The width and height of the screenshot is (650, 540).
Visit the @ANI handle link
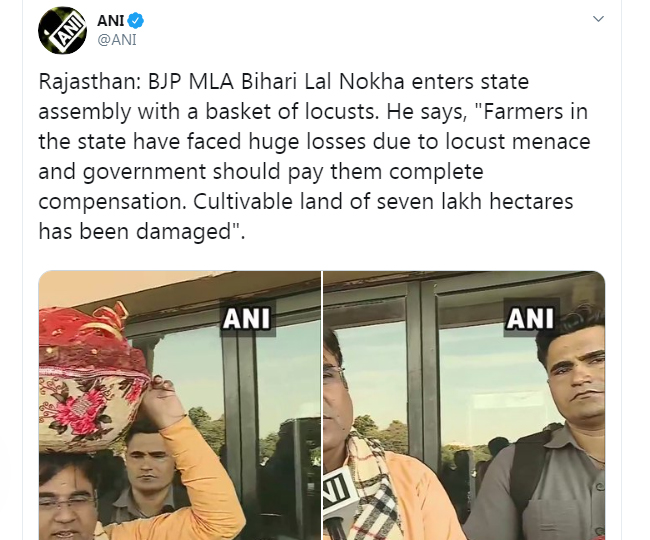pos(116,40)
